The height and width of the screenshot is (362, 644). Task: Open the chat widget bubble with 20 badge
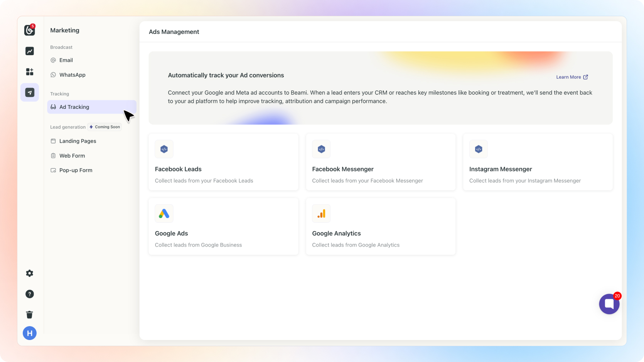(x=609, y=304)
